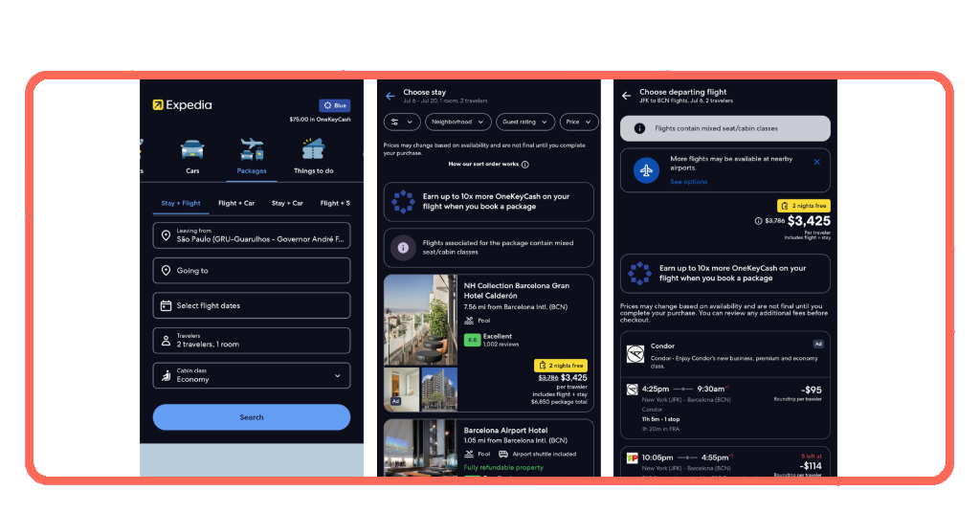980x513 pixels.
Task: Open the Guest rating filter dropdown
Action: point(525,123)
